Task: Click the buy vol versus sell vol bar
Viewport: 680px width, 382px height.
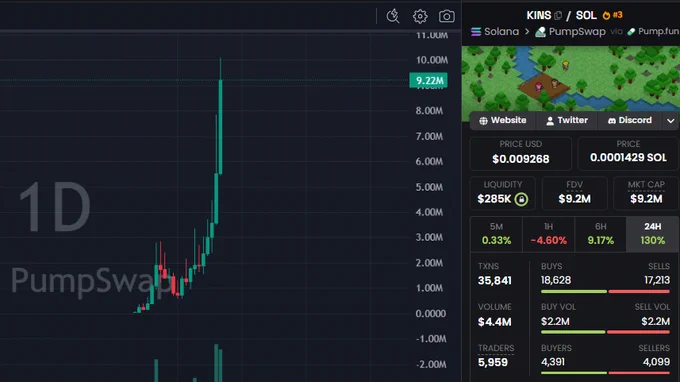Action: point(605,332)
